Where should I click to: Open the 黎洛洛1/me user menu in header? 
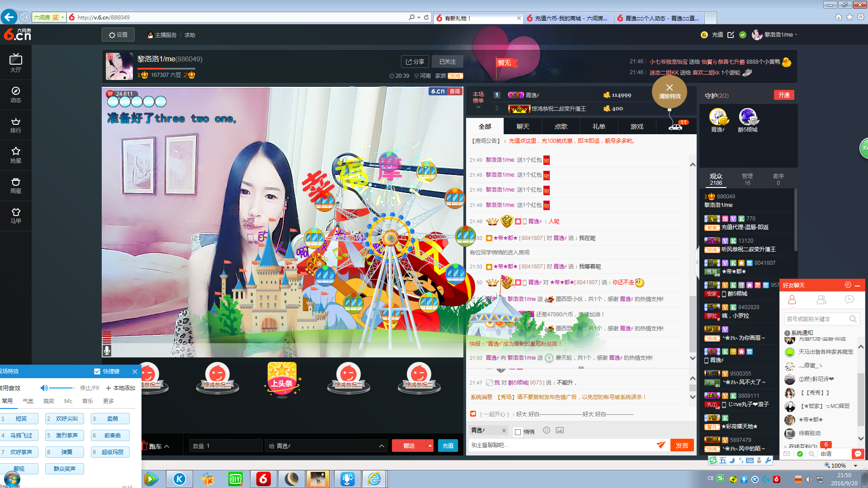click(x=774, y=35)
